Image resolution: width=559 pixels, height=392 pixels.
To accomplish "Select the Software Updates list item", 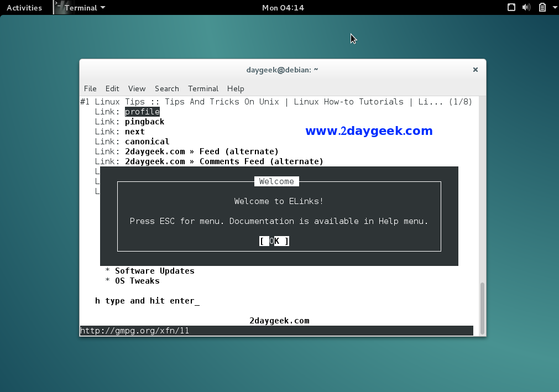I will 155,271.
